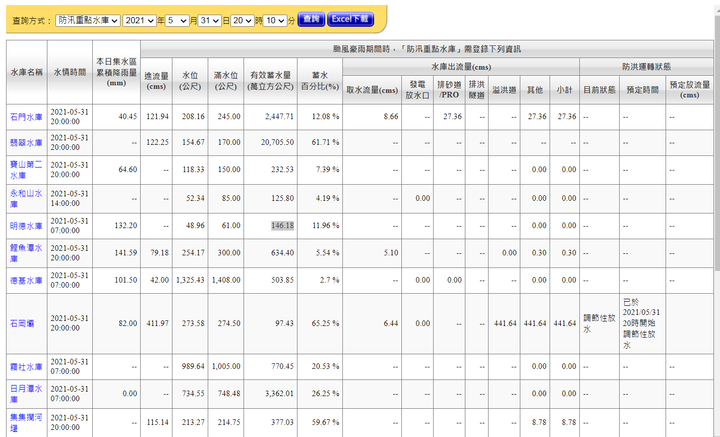Click the 水庫出流量(cms) group header
The height and width of the screenshot is (437, 720).
(461, 67)
